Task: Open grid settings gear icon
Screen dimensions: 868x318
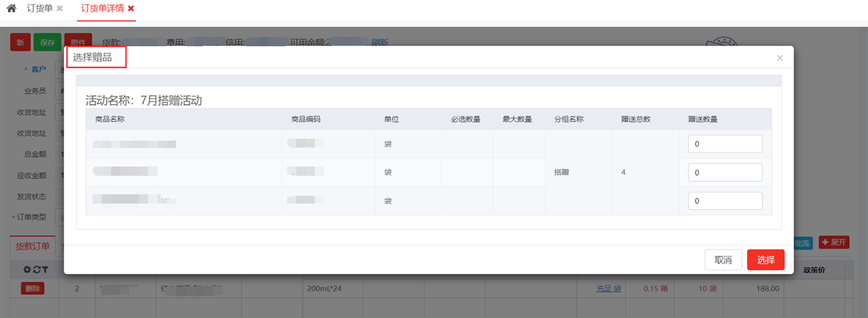Action: click(27, 270)
